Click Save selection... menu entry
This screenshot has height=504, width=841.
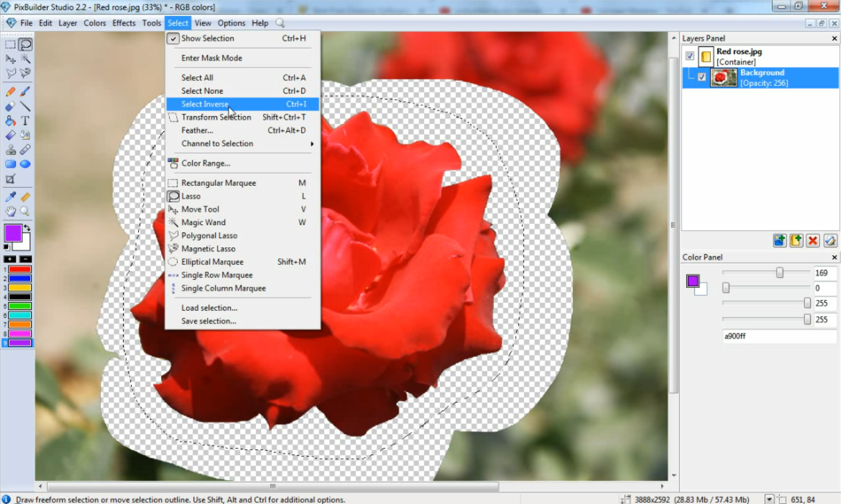[x=208, y=321]
